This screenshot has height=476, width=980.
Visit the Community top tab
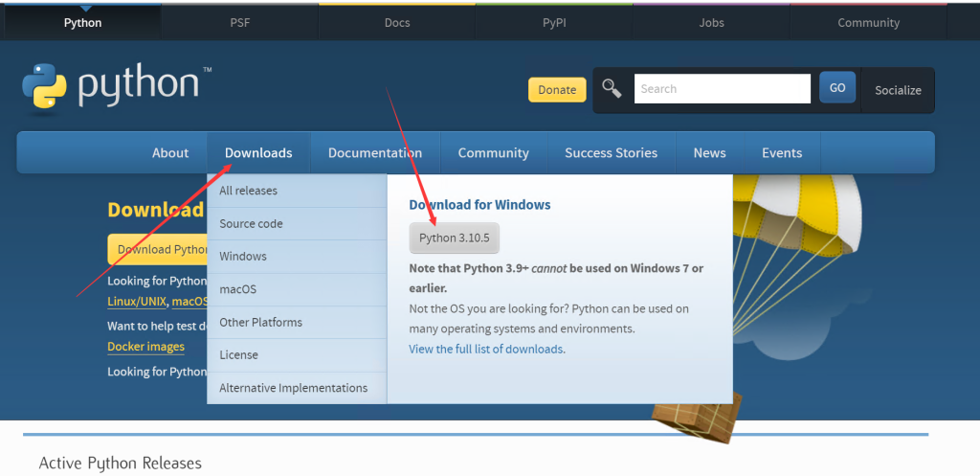(x=868, y=23)
